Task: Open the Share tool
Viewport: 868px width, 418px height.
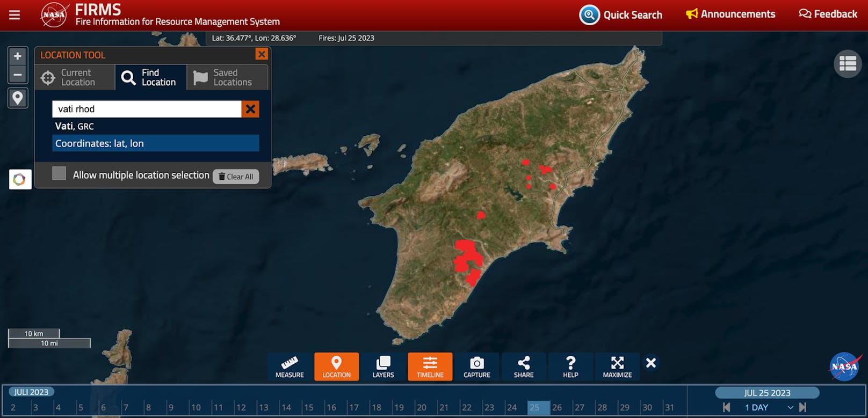Action: click(524, 366)
